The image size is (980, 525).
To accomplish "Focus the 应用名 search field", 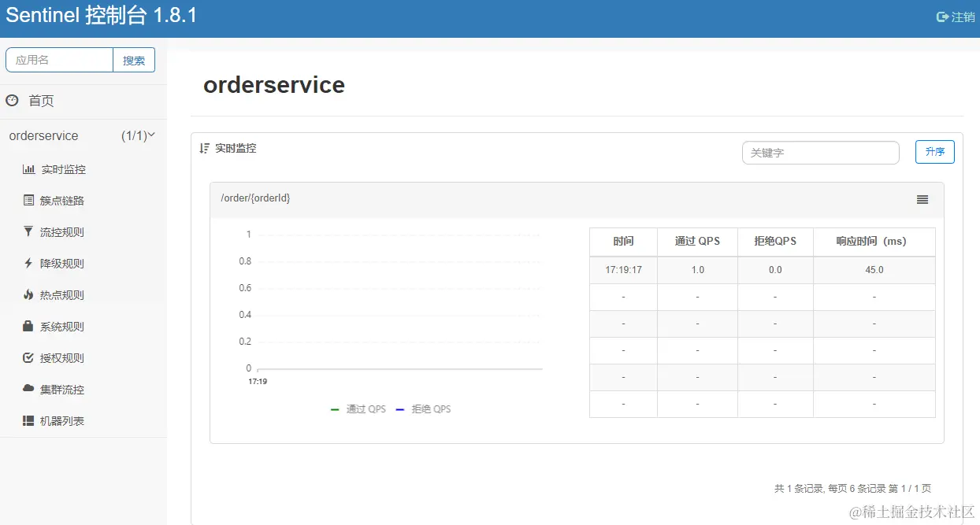I will (60, 60).
